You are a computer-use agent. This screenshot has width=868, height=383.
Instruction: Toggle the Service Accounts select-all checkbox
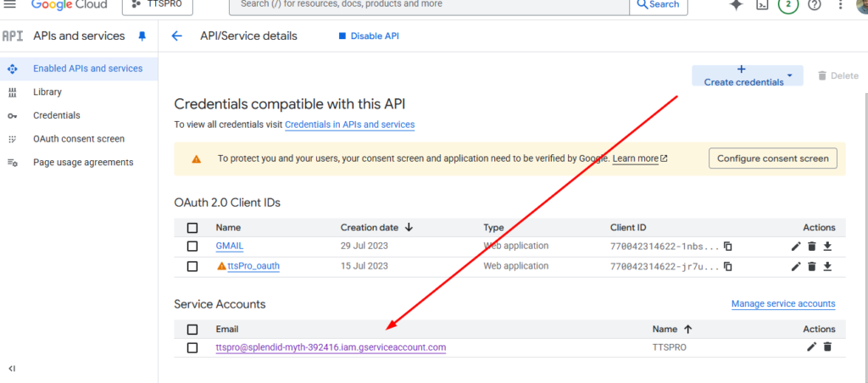coord(192,330)
